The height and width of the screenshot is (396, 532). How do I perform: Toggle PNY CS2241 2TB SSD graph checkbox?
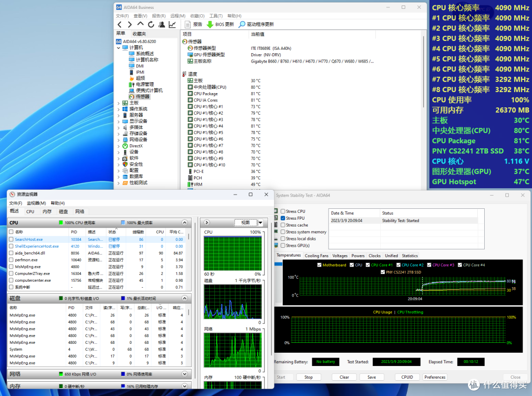click(x=383, y=272)
